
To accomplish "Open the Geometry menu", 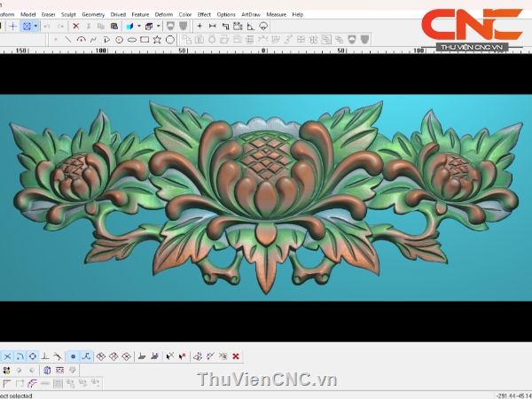I will (92, 14).
